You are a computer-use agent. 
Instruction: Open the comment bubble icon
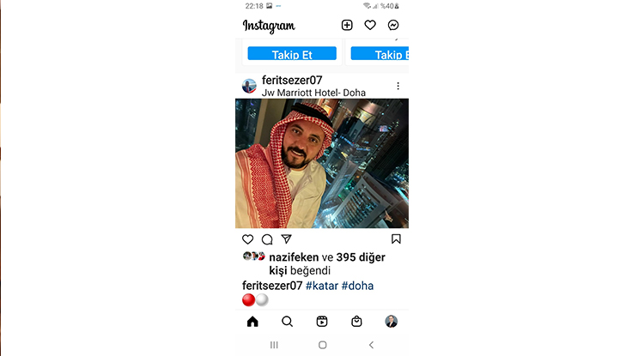tap(267, 239)
